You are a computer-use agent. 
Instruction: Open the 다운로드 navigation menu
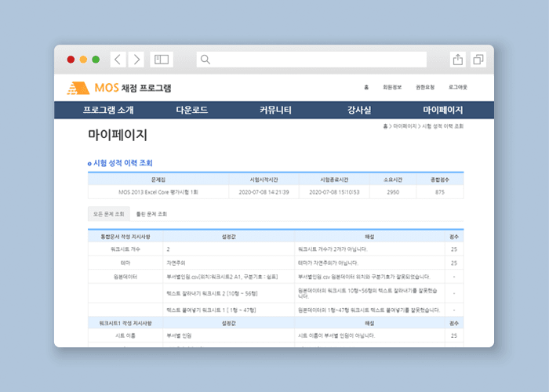(x=192, y=110)
